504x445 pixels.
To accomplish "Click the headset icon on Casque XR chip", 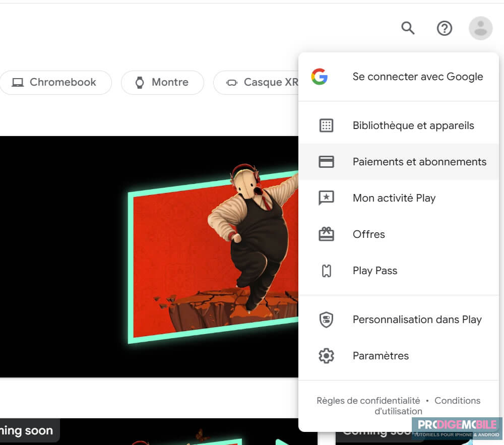I will [x=231, y=83].
